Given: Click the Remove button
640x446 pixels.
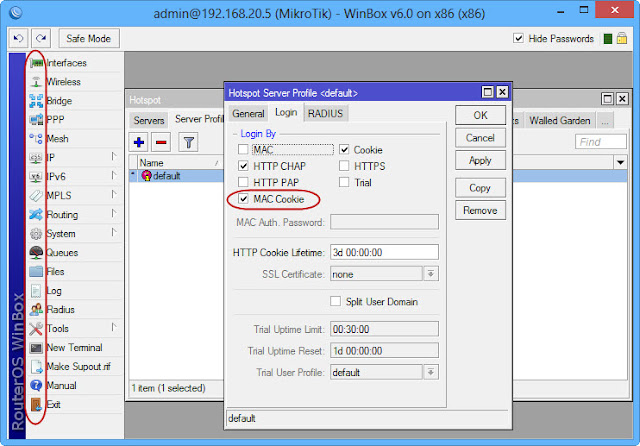Looking at the screenshot, I should pyautogui.click(x=480, y=211).
